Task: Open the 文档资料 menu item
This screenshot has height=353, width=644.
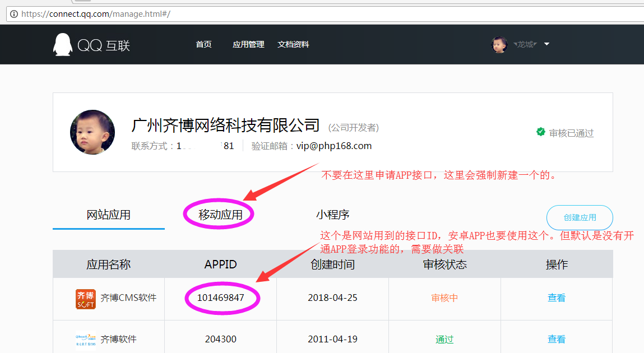Action: 293,45
